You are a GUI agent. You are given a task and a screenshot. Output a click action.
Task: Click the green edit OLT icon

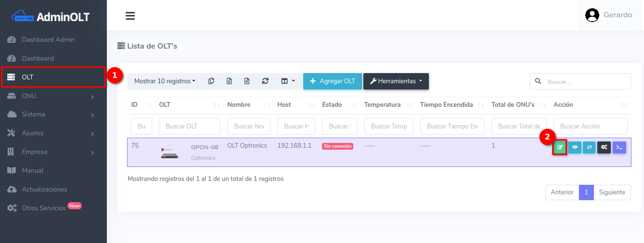point(560,147)
